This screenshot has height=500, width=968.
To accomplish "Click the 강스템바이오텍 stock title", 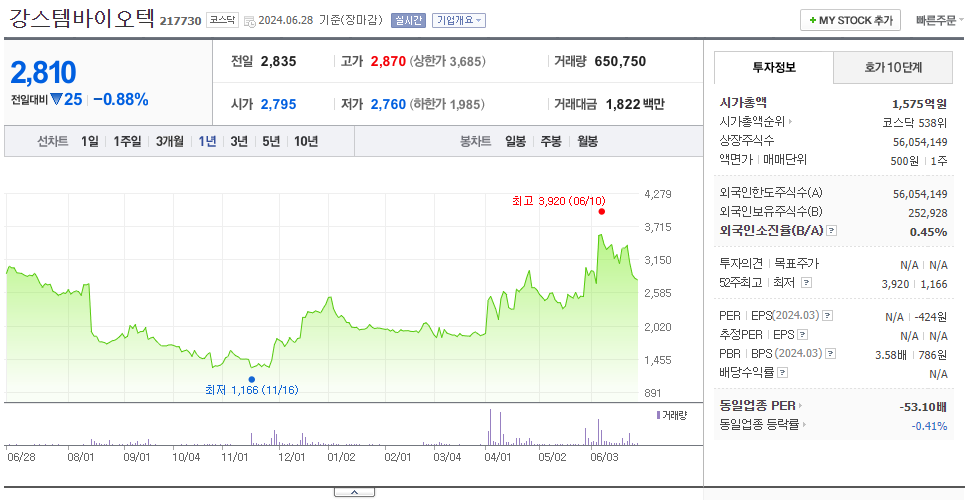I will pos(81,18).
